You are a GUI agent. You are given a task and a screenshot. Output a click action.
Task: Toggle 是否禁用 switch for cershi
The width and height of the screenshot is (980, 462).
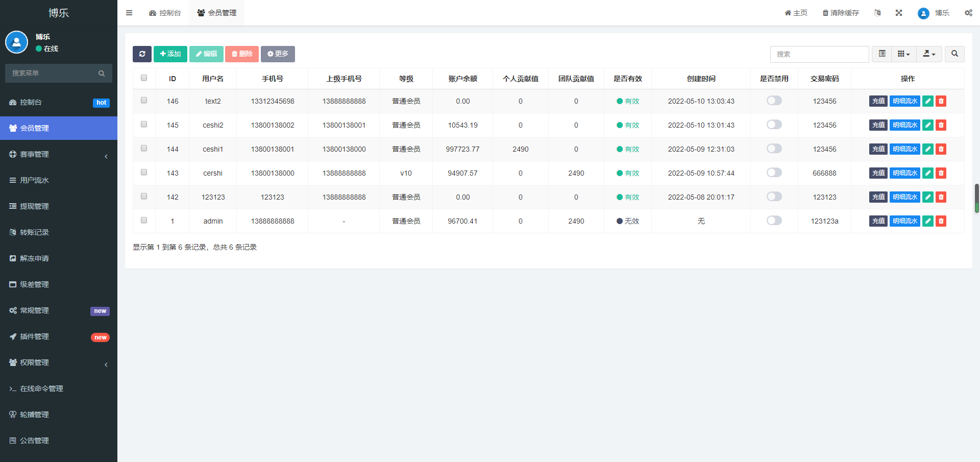774,173
